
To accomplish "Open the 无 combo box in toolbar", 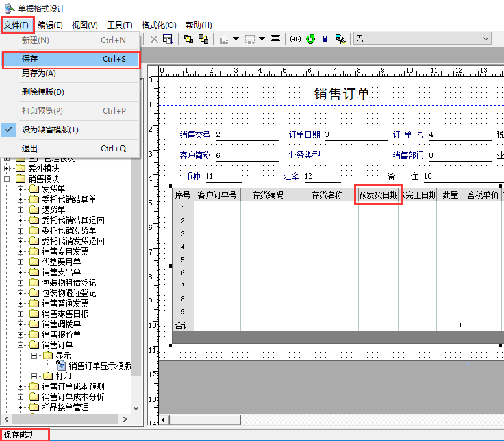I will click(422, 39).
